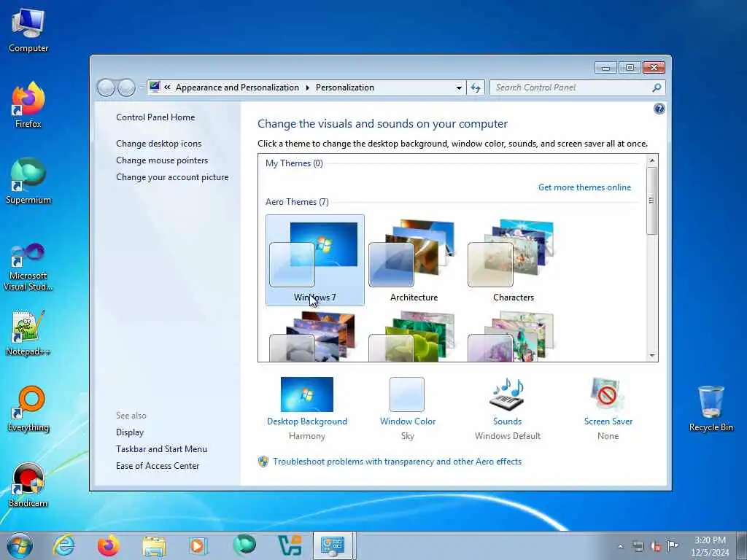Click the My Themes (0) group header
Screen dimensions: 747x560
(x=294, y=163)
